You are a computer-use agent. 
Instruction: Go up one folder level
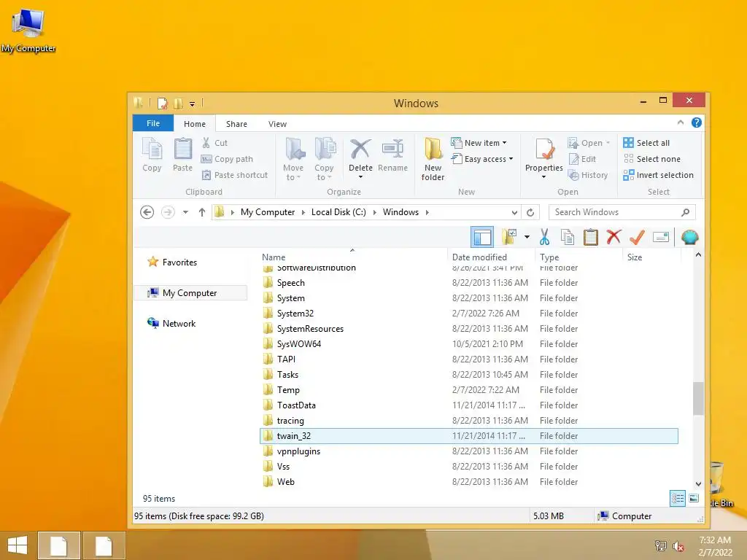click(x=202, y=212)
